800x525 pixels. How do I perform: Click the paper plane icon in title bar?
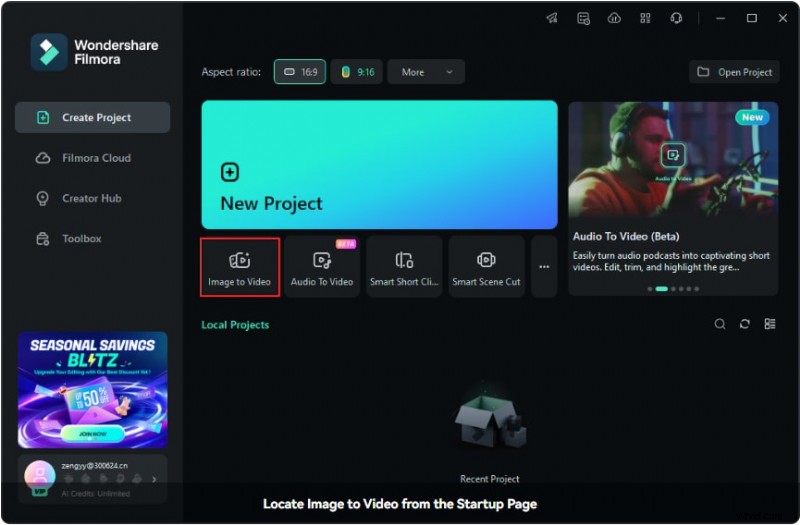point(552,18)
